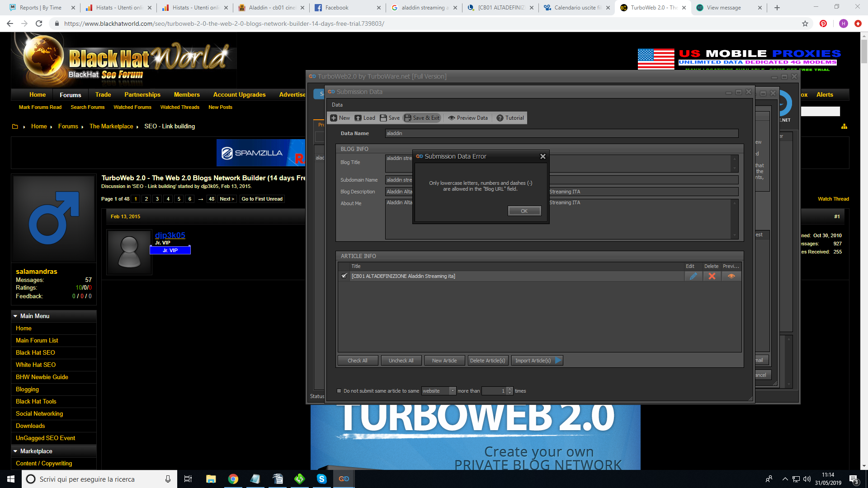Open the Windows Start menu
The height and width of the screenshot is (488, 868).
(x=11, y=479)
